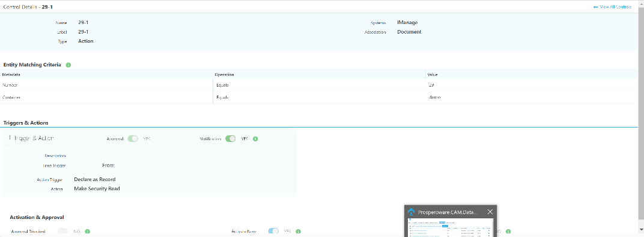Click the Value column header

pyautogui.click(x=532, y=75)
